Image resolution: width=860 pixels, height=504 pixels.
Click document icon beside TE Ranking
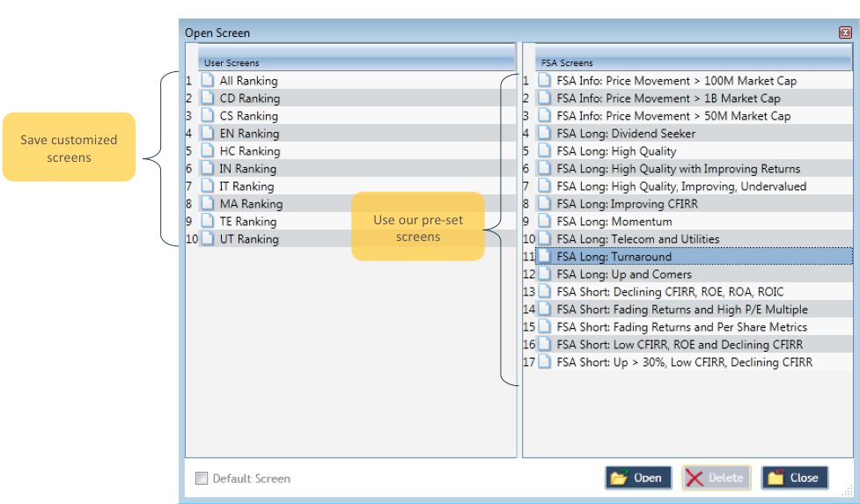(208, 221)
